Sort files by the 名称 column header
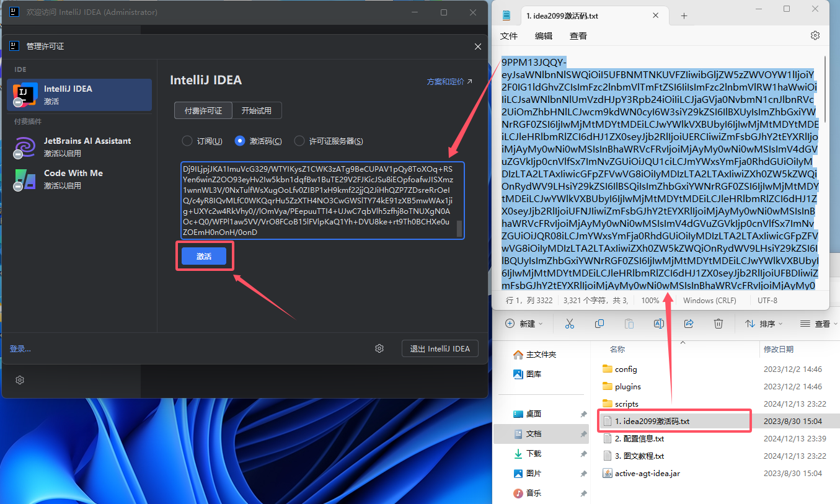The image size is (840, 504). (x=617, y=349)
